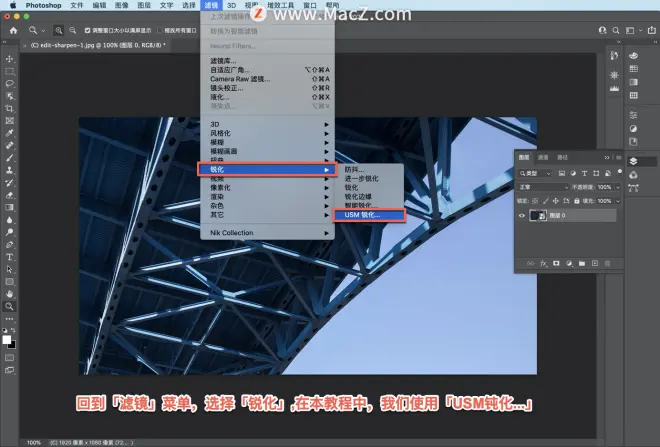The width and height of the screenshot is (660, 447).
Task: Expand the workspace switcher dropdown
Action: (640, 30)
